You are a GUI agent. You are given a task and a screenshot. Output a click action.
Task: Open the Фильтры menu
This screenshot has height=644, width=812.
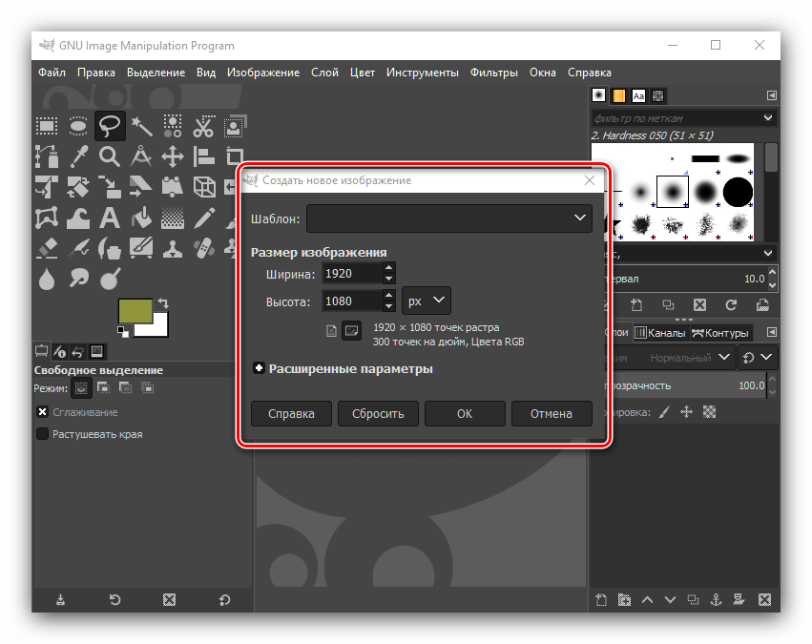494,73
